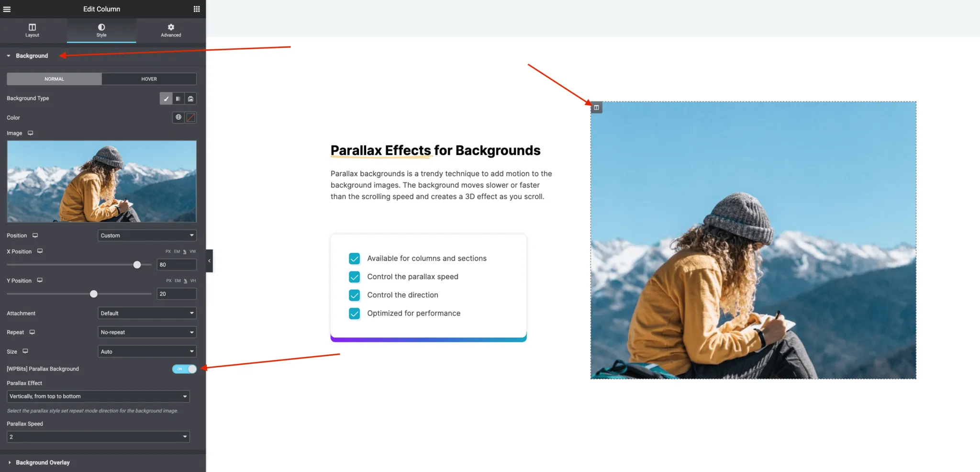Image resolution: width=980 pixels, height=472 pixels.
Task: Click responsive icon beside X Position
Action: [40, 251]
